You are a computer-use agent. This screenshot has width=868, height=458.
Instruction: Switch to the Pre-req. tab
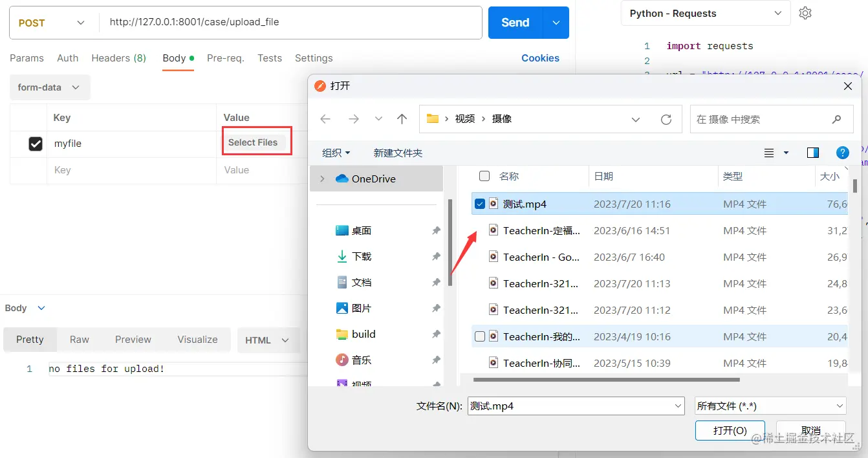226,58
